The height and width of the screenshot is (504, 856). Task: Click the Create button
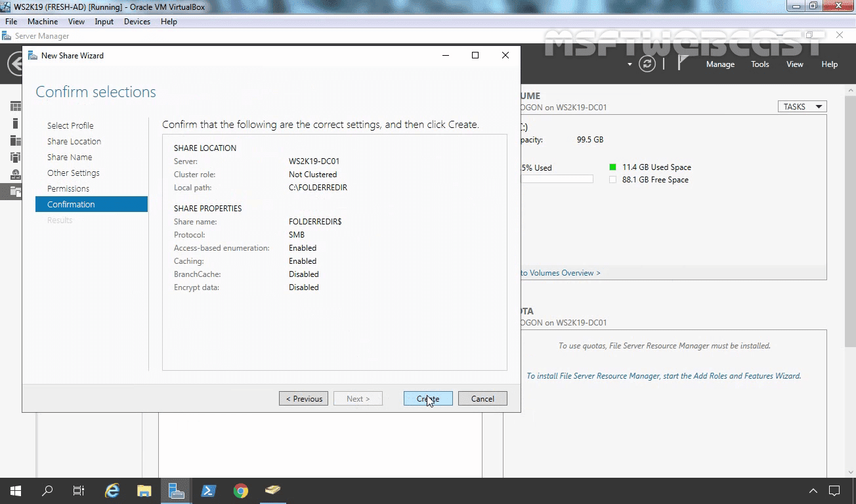pos(428,398)
